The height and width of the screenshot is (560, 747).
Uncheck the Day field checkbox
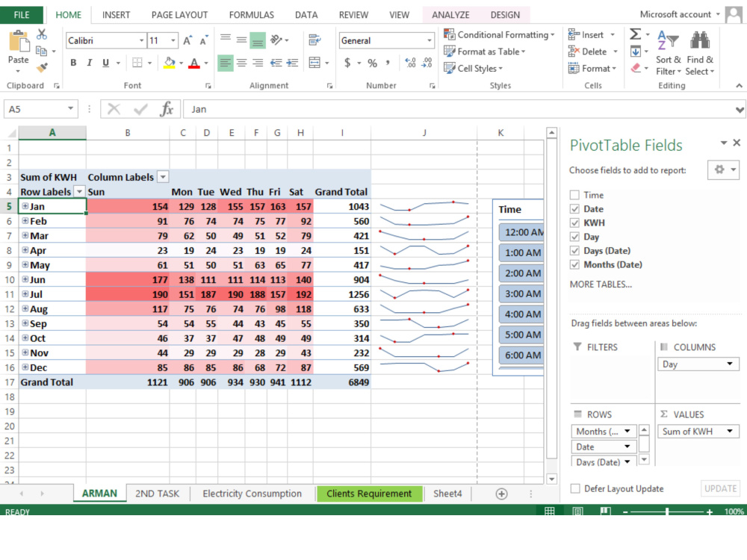click(x=574, y=237)
